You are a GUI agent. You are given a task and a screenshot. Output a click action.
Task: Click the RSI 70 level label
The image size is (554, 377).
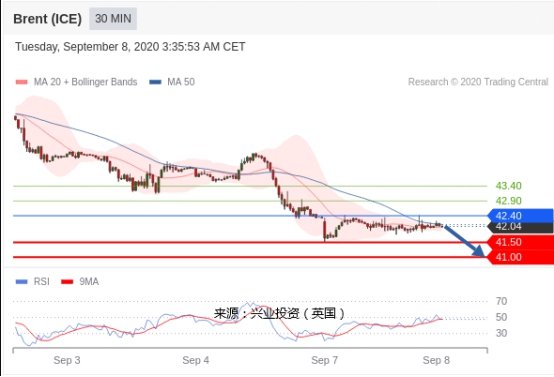pyautogui.click(x=501, y=301)
